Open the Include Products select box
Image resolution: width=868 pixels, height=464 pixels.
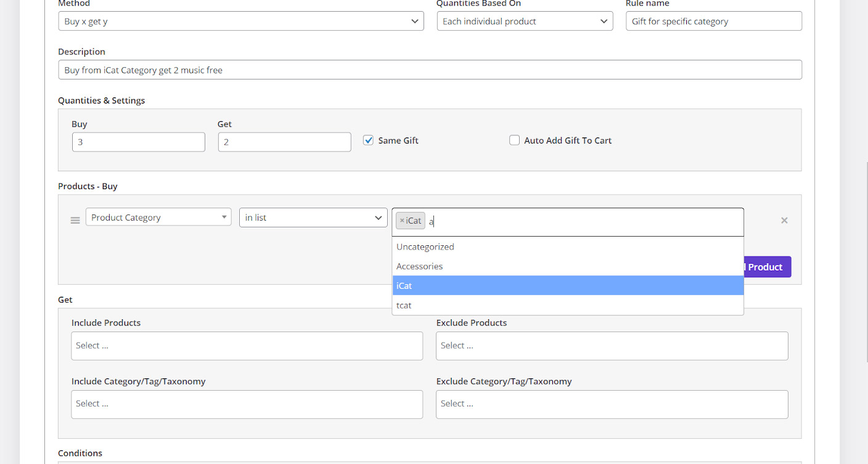pyautogui.click(x=247, y=346)
